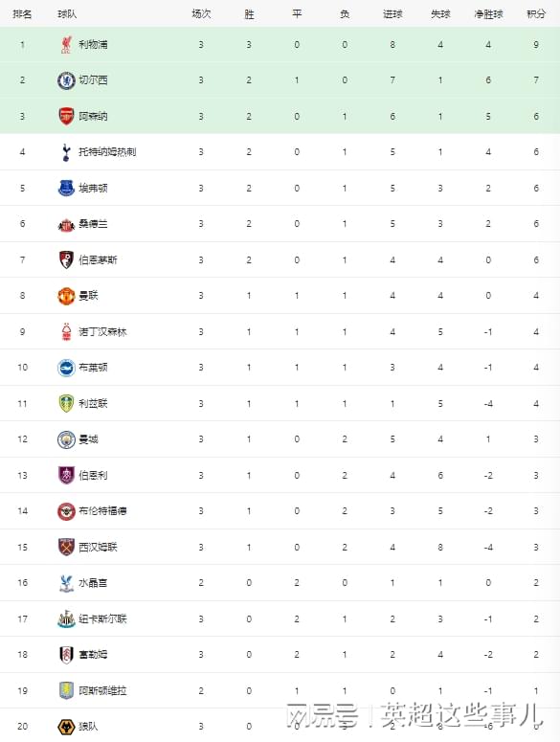This screenshot has width=560, height=742.
Task: Click the Chelsea club crest icon
Action: pyautogui.click(x=66, y=80)
